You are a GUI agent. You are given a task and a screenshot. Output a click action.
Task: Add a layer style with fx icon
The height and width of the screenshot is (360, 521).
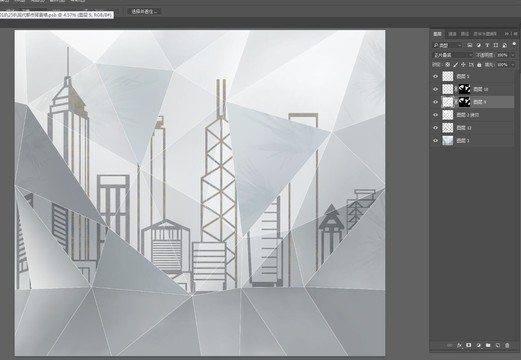pyautogui.click(x=459, y=345)
